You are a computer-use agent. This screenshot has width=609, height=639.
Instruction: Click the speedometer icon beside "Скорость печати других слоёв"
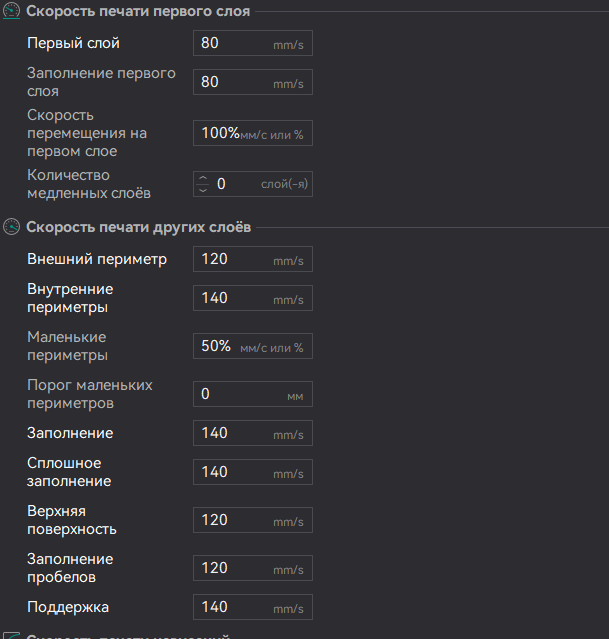12,227
